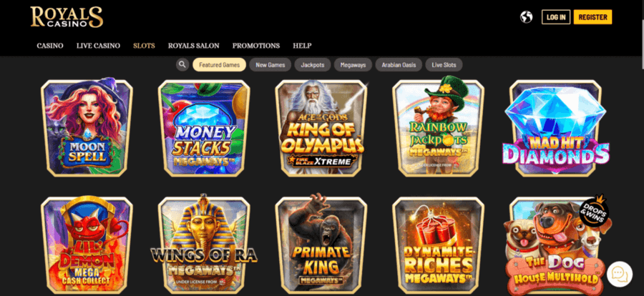Open the PROMOTIONS menu item
This screenshot has height=296, width=644.
coord(256,46)
